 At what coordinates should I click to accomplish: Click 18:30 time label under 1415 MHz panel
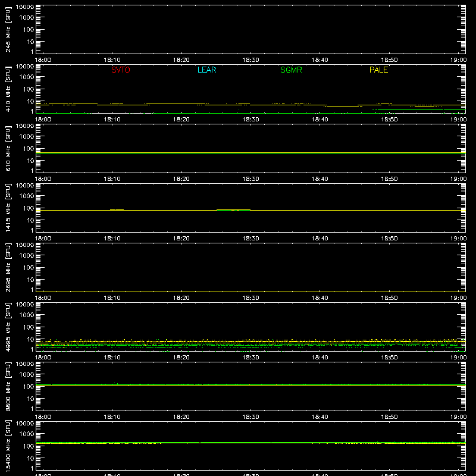coord(250,239)
